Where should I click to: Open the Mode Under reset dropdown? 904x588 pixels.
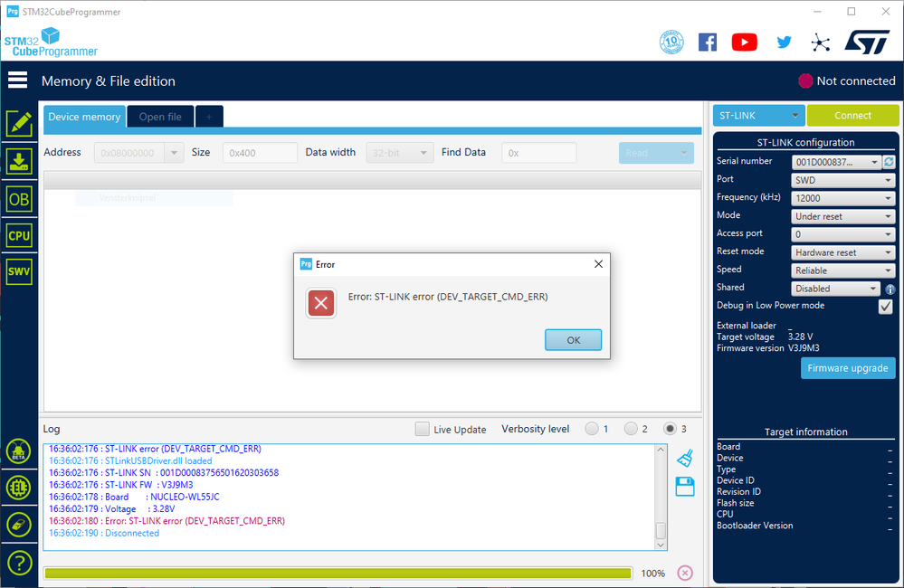click(x=843, y=216)
